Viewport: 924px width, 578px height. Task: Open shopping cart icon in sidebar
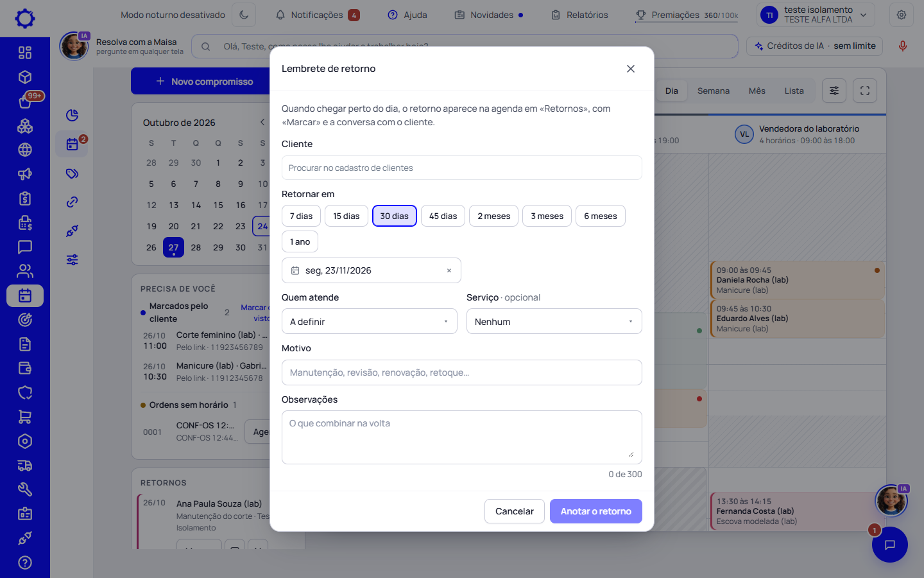coord(25,417)
